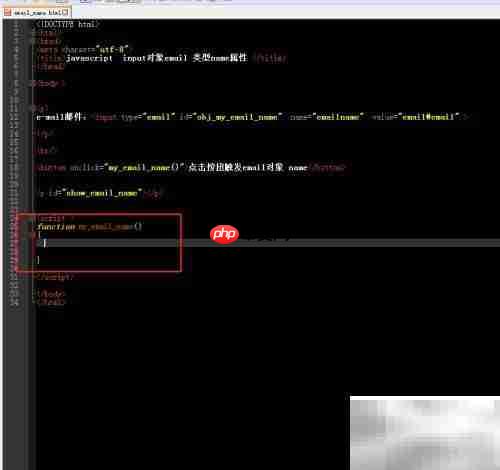Image resolution: width=500 pixels, height=470 pixels.
Task: Collapse the head tag fold marker
Action: coord(33,41)
